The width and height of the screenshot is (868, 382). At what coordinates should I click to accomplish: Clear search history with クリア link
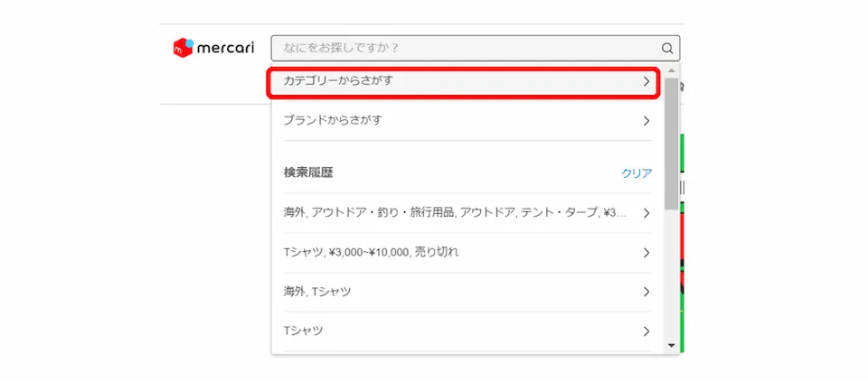point(637,173)
